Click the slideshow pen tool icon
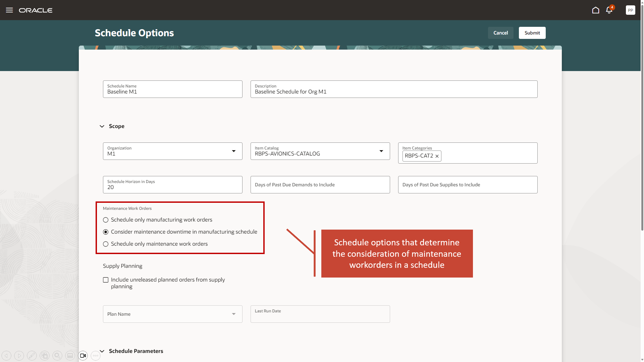The height and width of the screenshot is (362, 644). [32, 356]
